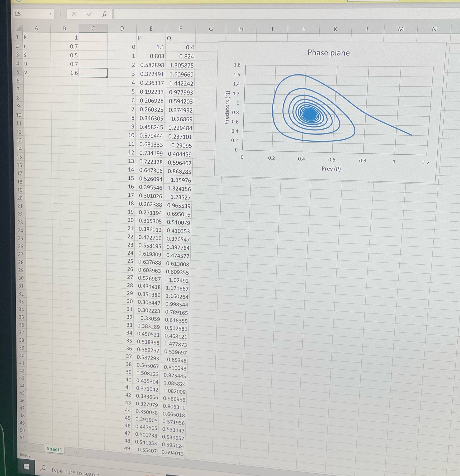This screenshot has height=476, width=460.
Task: Click the Predators (Q) axis title
Action: coord(227,108)
